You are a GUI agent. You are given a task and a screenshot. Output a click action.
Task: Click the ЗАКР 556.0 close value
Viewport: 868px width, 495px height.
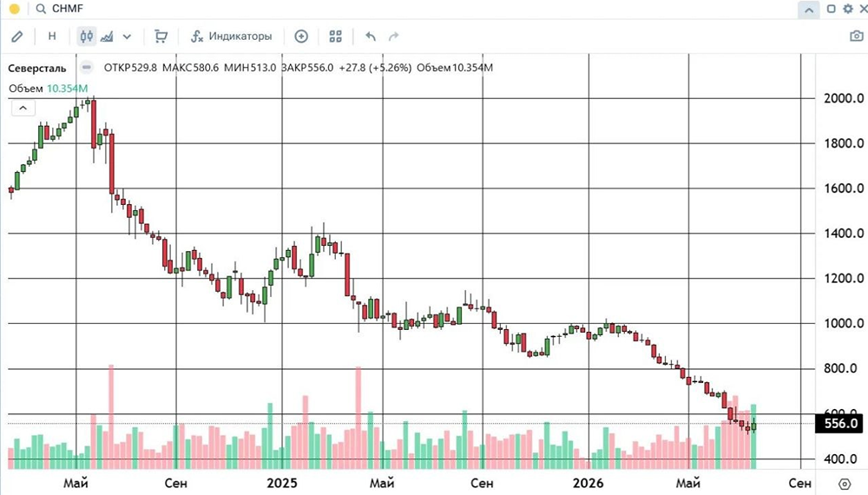[x=307, y=68]
